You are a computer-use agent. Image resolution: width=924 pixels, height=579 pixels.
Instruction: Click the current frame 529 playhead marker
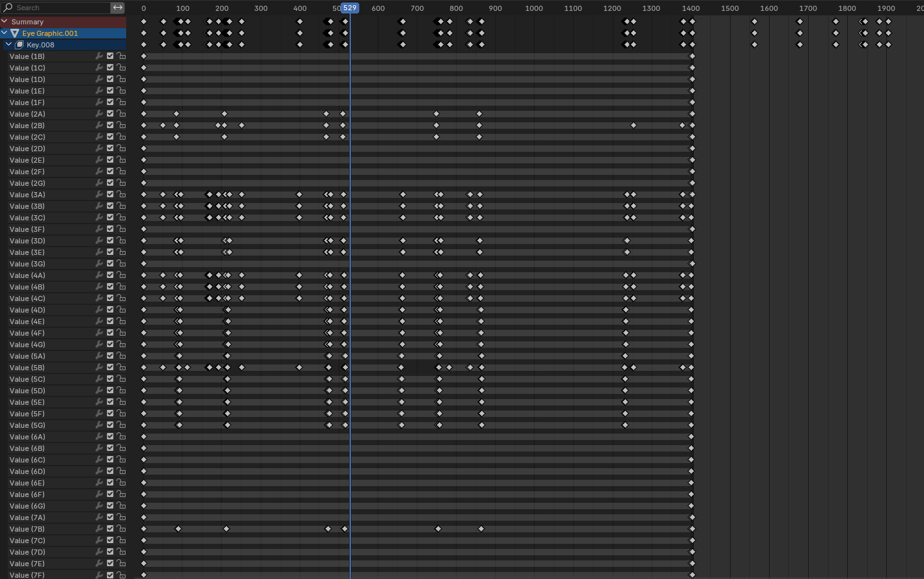click(350, 8)
